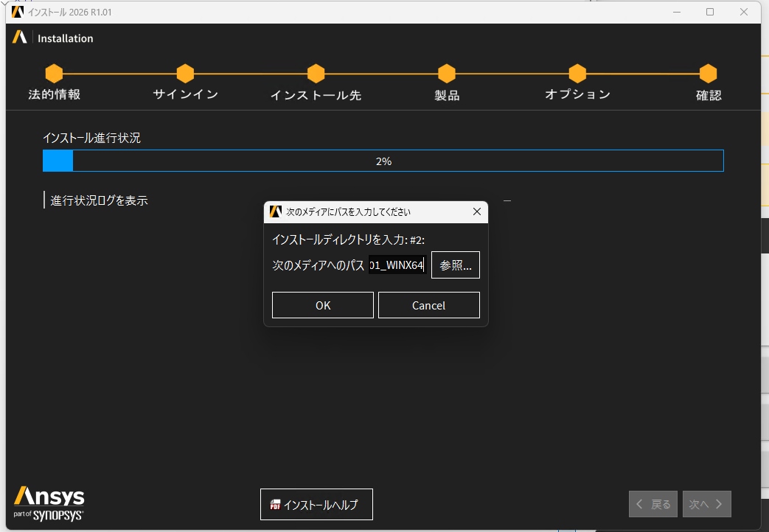Click the インストール先 step label
This screenshot has width=769, height=532.
click(316, 95)
